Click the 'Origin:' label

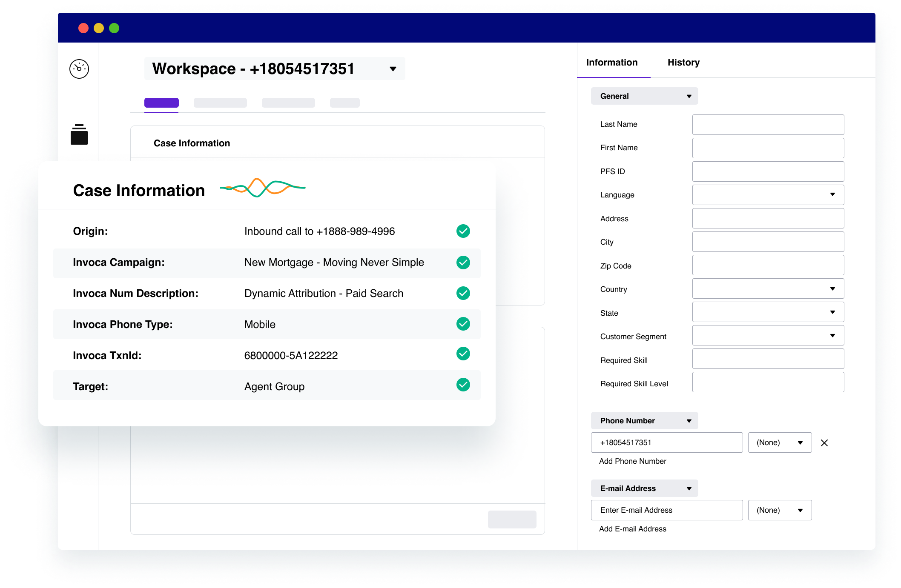click(90, 231)
